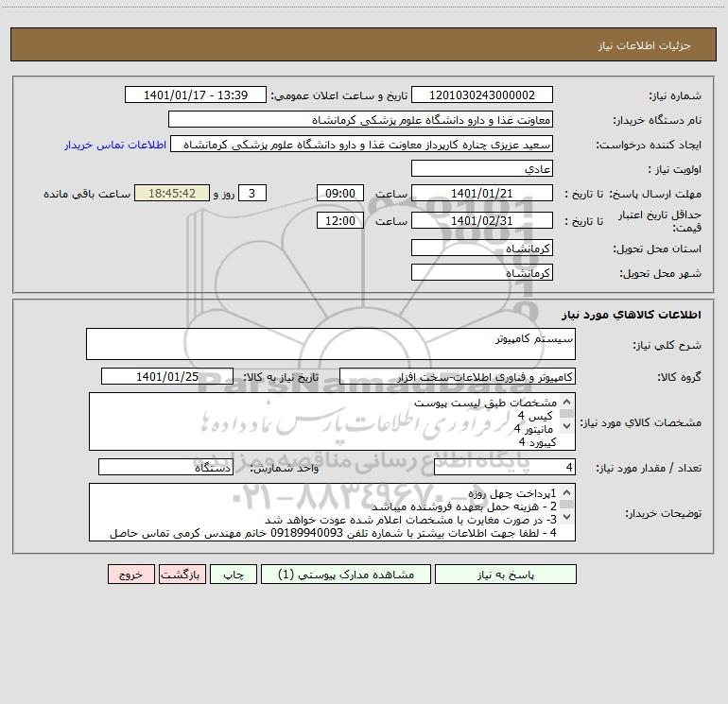Click the text کیبورد 4

point(537,442)
